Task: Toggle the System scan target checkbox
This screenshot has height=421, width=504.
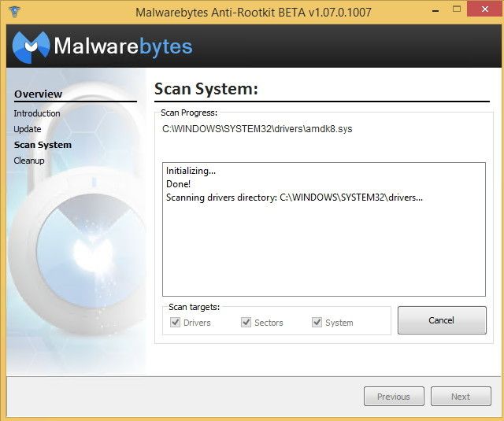Action: coord(317,322)
